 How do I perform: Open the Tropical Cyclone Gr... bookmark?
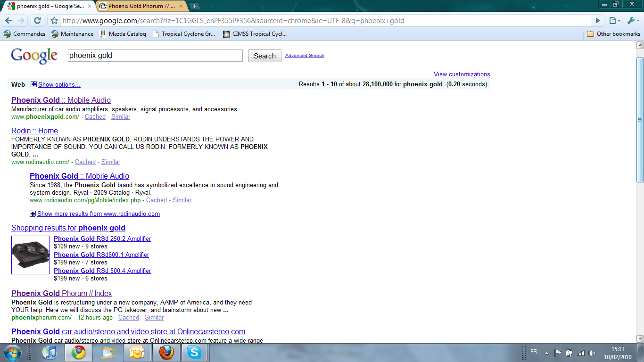pos(184,34)
